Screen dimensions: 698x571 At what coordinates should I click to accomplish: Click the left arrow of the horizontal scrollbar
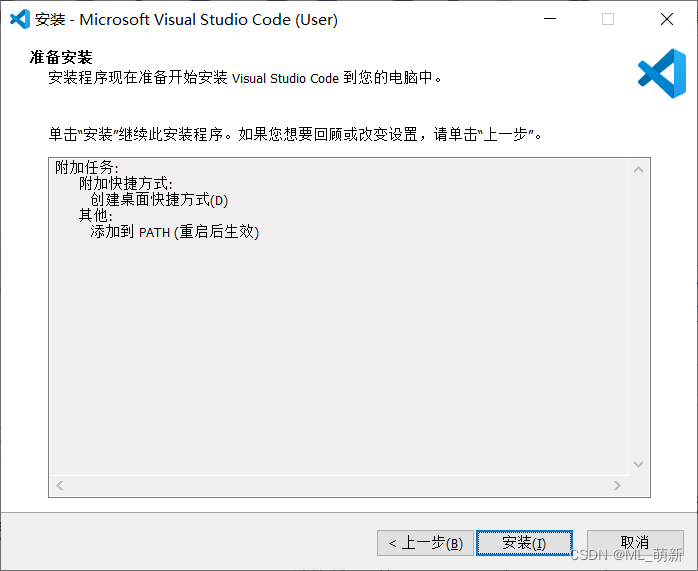pos(60,485)
